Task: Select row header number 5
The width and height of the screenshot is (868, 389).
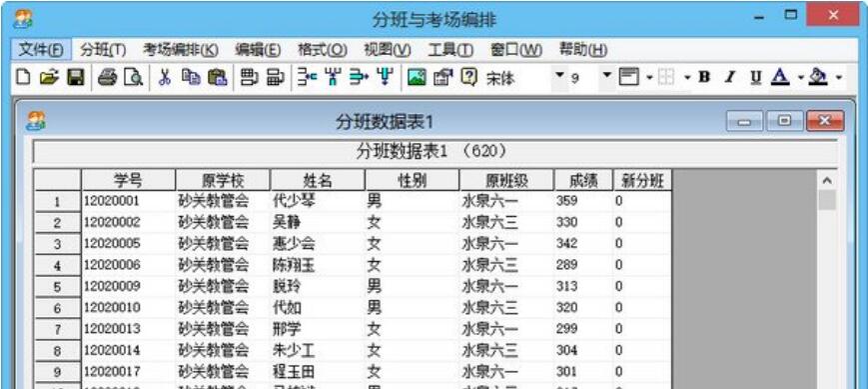Action: click(58, 287)
